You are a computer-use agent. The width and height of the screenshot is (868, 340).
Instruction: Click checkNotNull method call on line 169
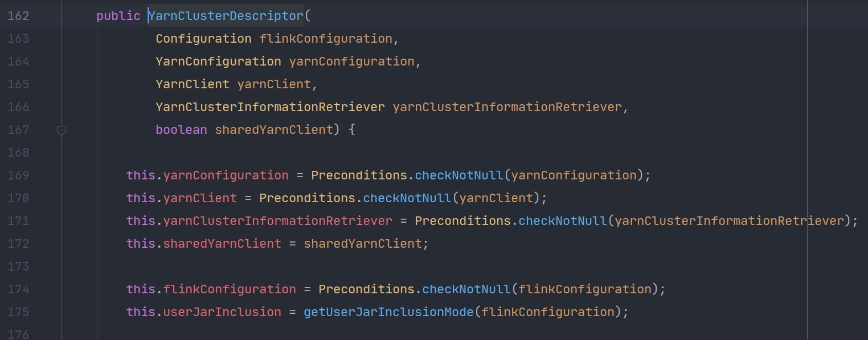click(x=459, y=175)
